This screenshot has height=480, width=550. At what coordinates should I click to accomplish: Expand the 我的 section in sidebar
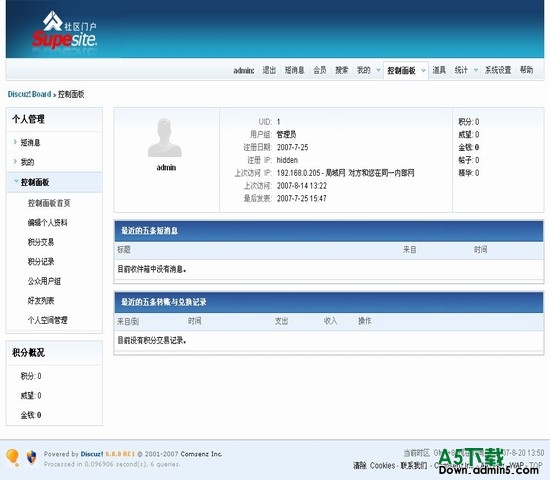(x=15, y=161)
